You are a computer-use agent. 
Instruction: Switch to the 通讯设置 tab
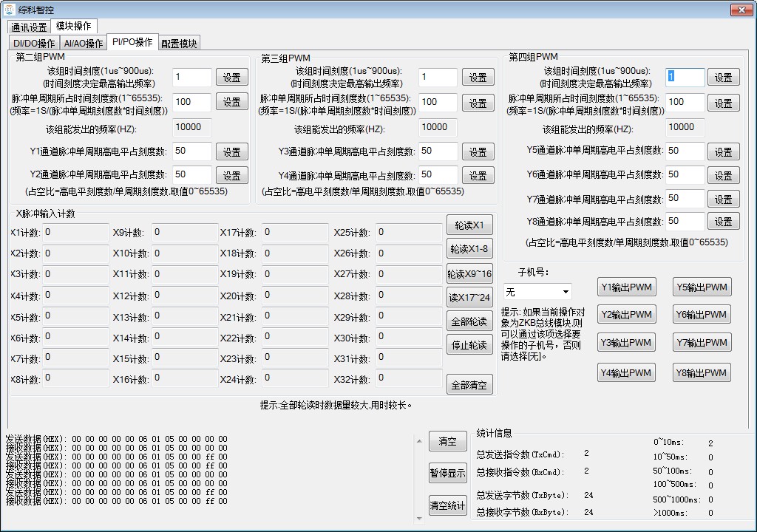click(30, 27)
